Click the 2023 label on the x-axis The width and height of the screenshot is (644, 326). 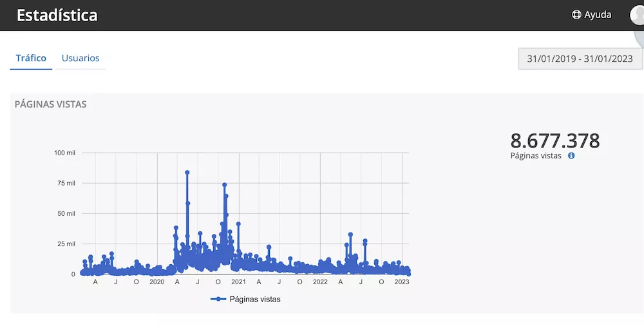pyautogui.click(x=401, y=282)
